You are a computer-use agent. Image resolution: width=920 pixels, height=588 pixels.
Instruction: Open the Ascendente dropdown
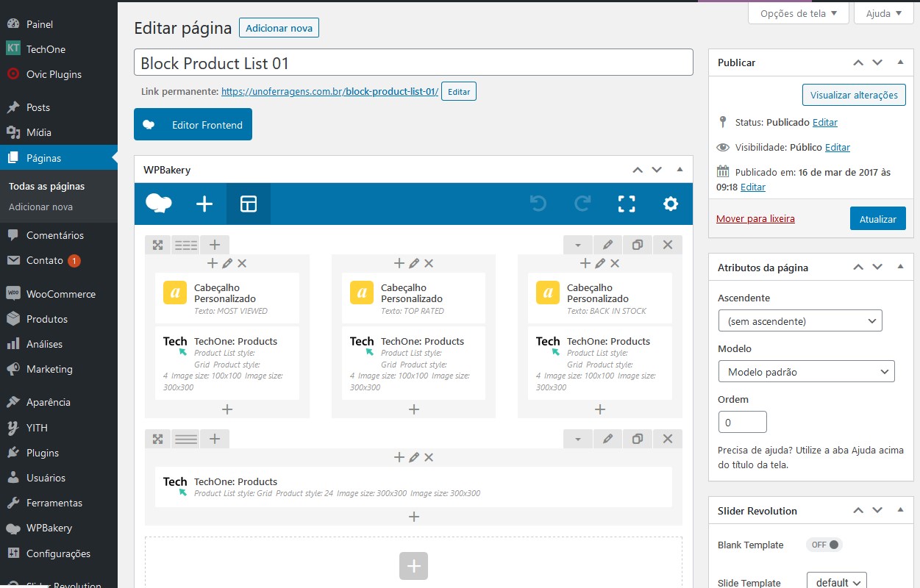pos(800,321)
